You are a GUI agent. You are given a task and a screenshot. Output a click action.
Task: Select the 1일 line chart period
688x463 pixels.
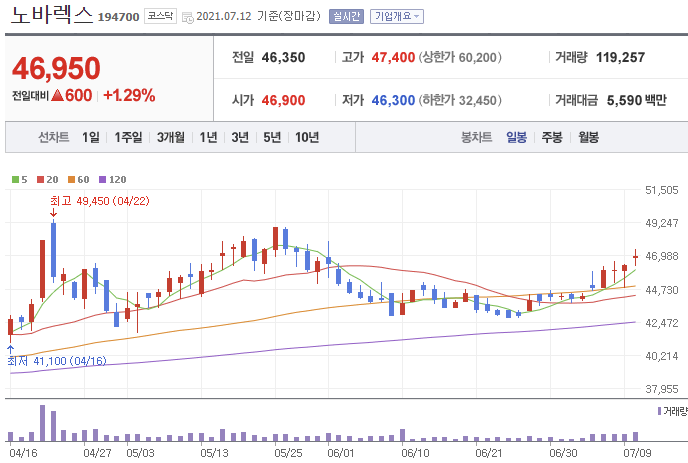coord(91,137)
